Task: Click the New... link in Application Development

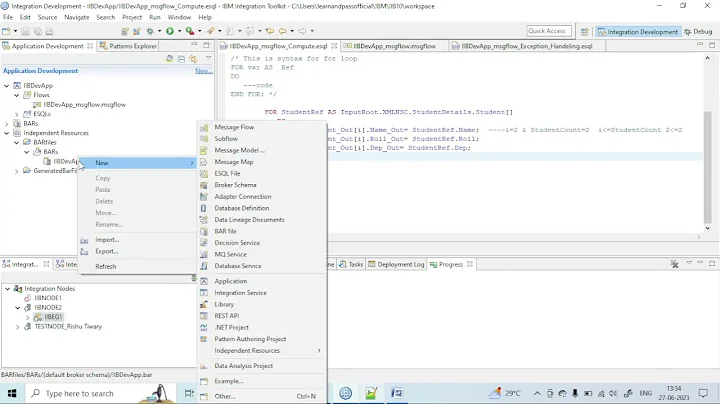Action: (x=203, y=71)
